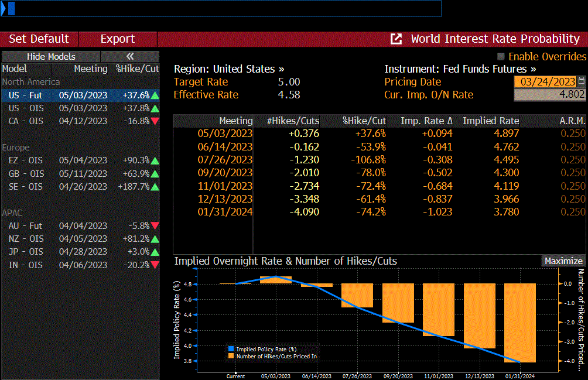
Task: Click red down arrow for CA - OIS
Action: coord(155,121)
